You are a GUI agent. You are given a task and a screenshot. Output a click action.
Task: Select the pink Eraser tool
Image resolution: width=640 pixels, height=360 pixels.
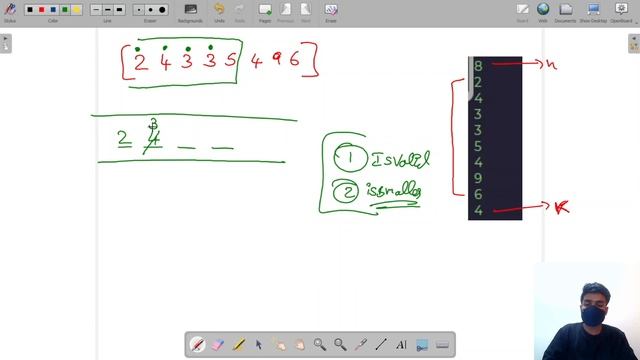pos(218,344)
